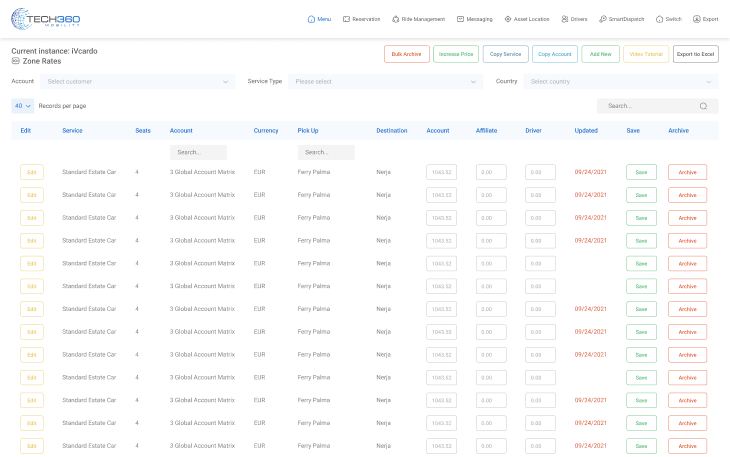Sort by the Pick Up column header
This screenshot has height=457, width=730.
pos(308,131)
